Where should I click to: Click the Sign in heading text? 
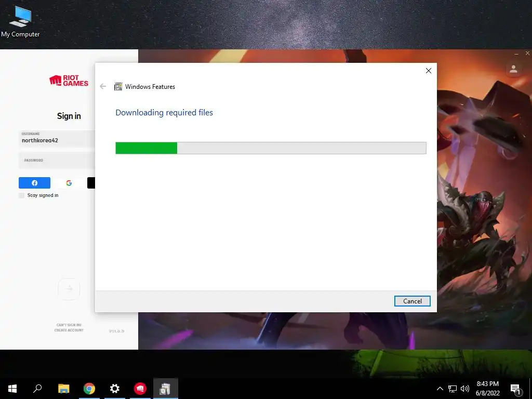69,116
